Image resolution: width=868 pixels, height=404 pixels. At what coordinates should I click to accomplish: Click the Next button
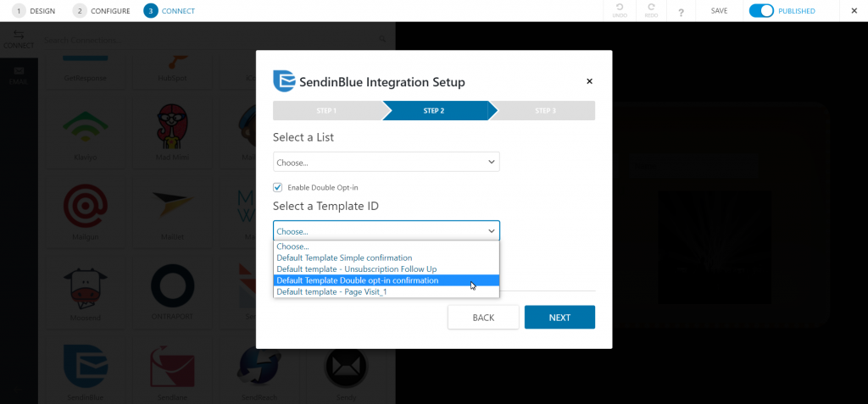point(559,317)
